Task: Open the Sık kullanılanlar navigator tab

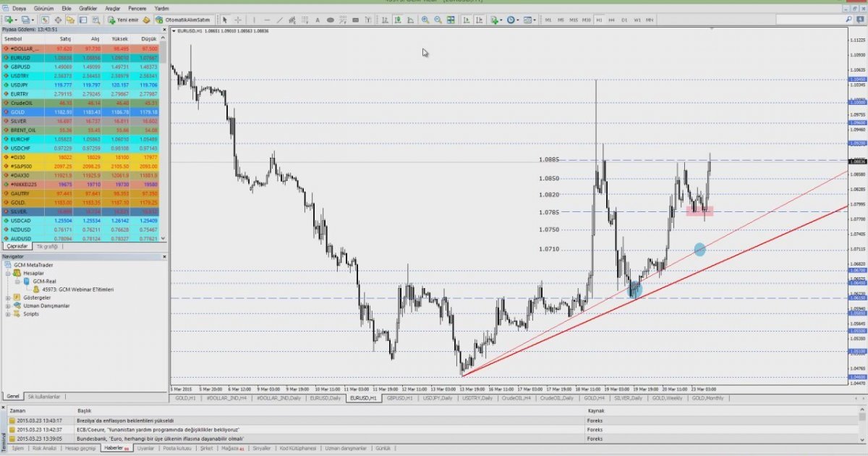Action: pyautogui.click(x=43, y=397)
